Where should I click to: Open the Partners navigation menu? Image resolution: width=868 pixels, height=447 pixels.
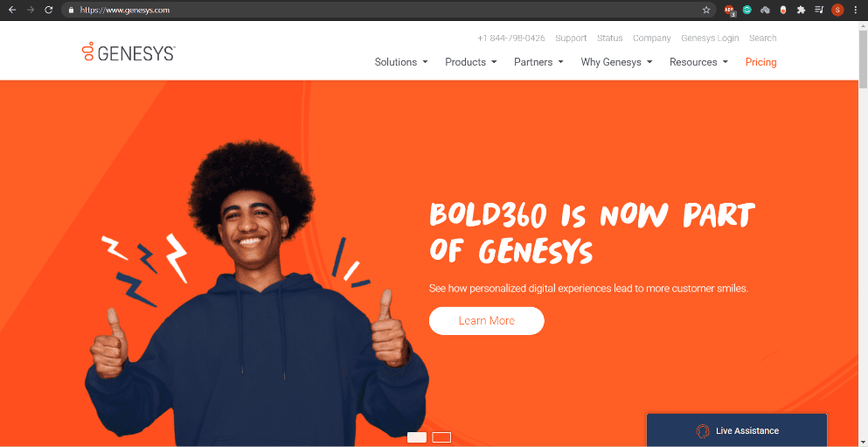pos(538,62)
